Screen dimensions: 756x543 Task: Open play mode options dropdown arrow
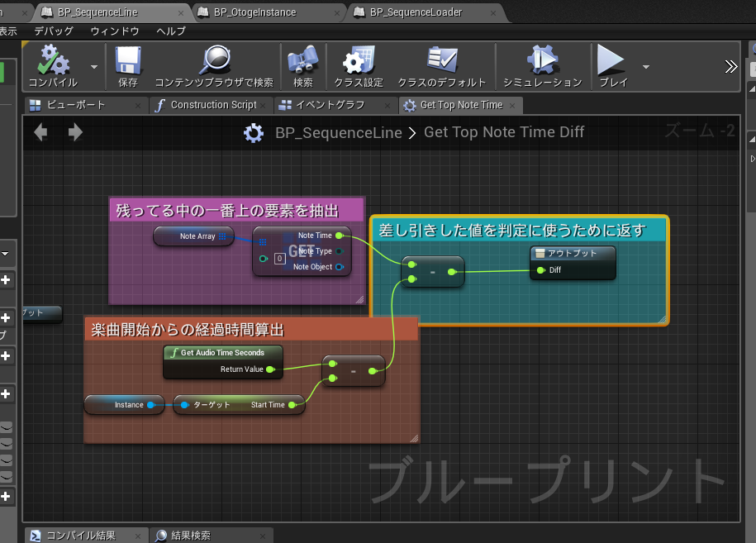click(x=646, y=67)
